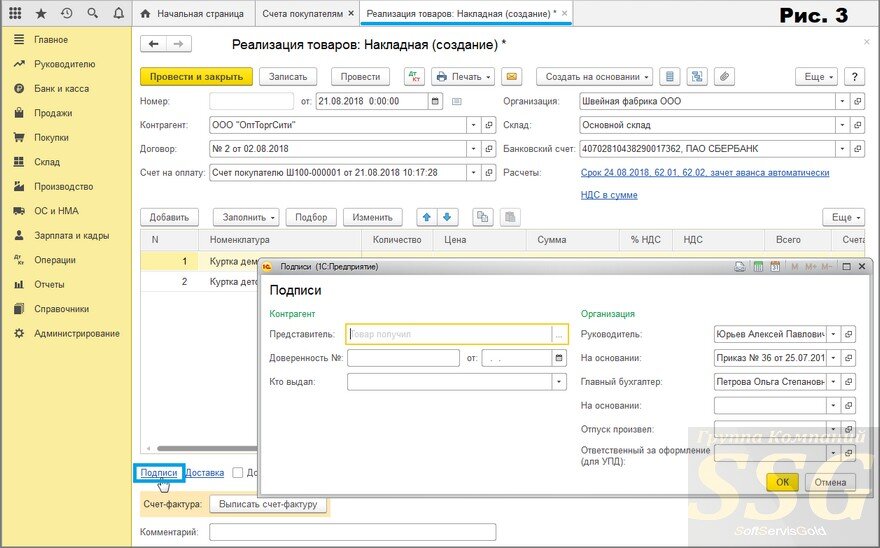Open the attached files paperclip icon
The height and width of the screenshot is (548, 880).
725,77
